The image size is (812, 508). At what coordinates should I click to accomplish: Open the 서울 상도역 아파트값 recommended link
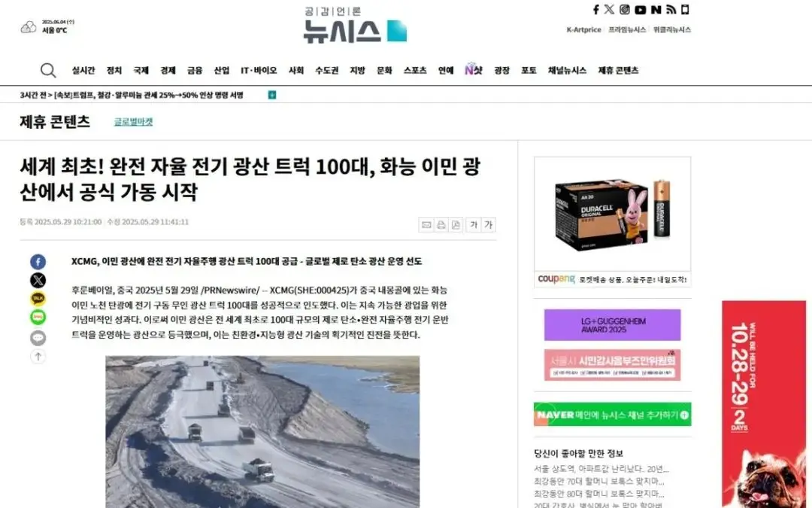click(x=601, y=469)
